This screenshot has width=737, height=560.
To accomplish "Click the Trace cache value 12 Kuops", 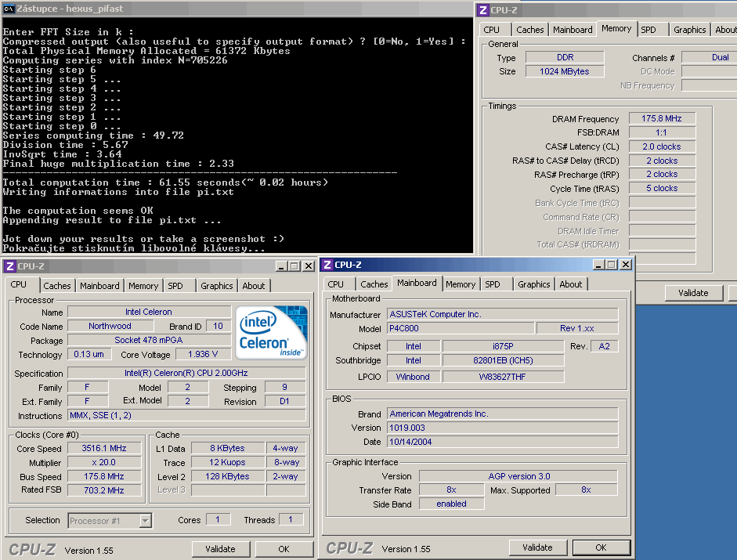I will 227,463.
